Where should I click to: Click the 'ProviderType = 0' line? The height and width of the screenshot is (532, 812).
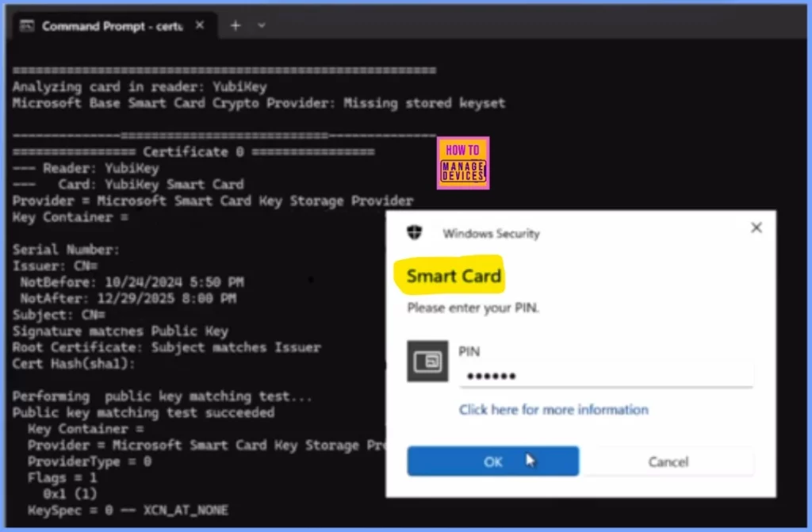(90, 461)
